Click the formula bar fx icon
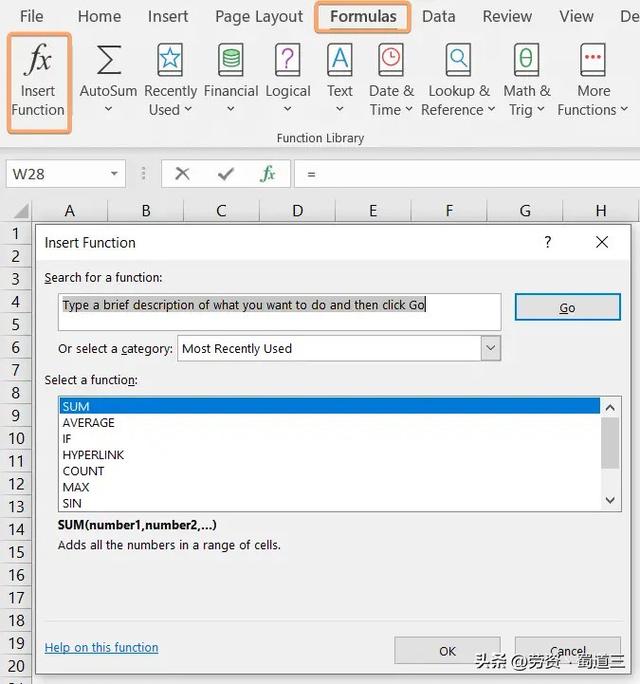 [267, 174]
